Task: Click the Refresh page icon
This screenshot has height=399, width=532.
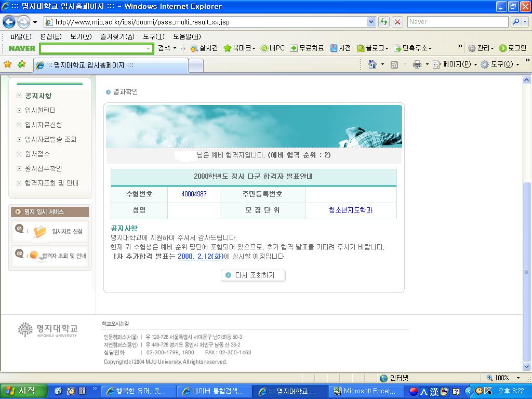Action: pyautogui.click(x=384, y=22)
